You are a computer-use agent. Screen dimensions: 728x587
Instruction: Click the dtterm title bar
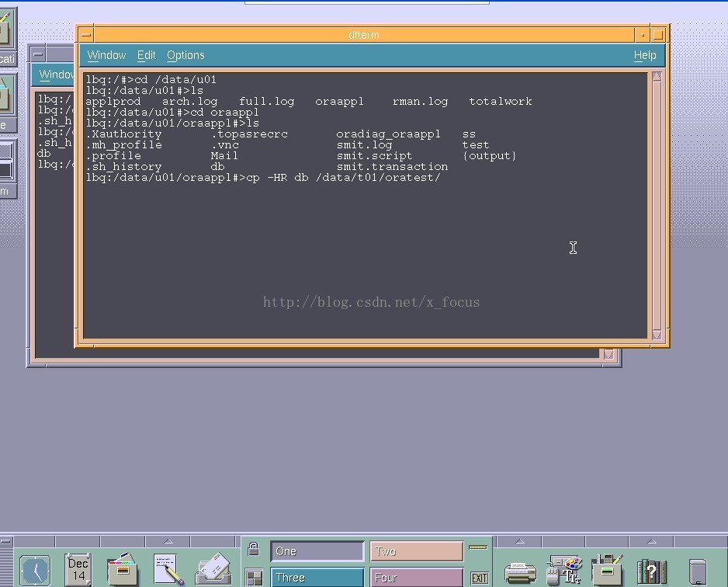coord(364,35)
